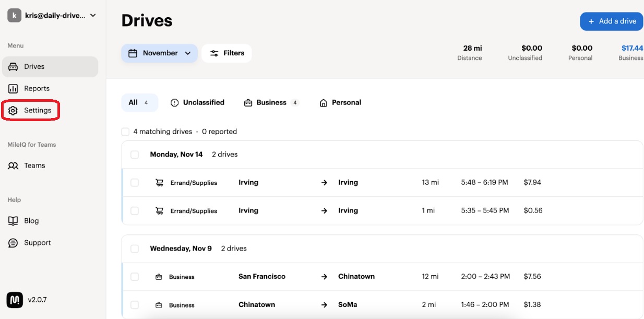Click the Support chat bubble icon
Screen dimensions: 644x319
pos(13,243)
